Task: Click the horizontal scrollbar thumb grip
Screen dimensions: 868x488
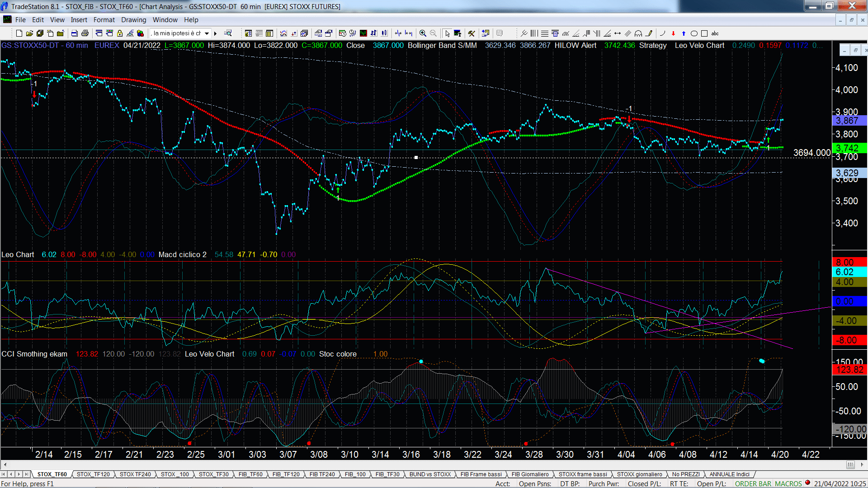Action: coord(850,465)
